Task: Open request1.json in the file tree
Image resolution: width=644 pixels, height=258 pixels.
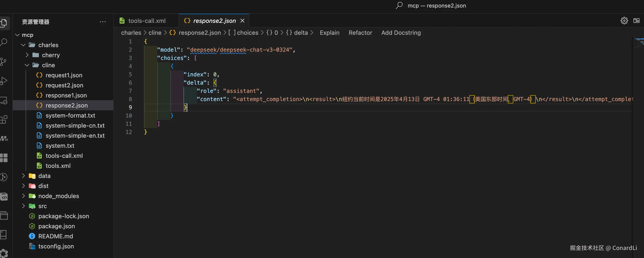Action: (x=64, y=75)
